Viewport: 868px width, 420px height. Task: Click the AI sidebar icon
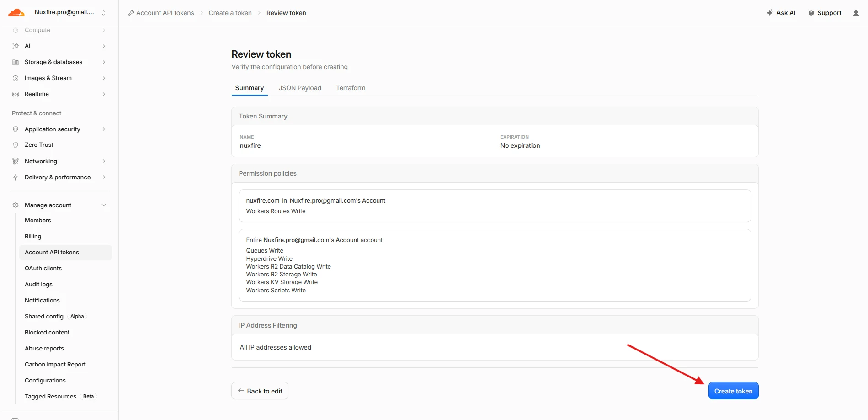[16, 46]
